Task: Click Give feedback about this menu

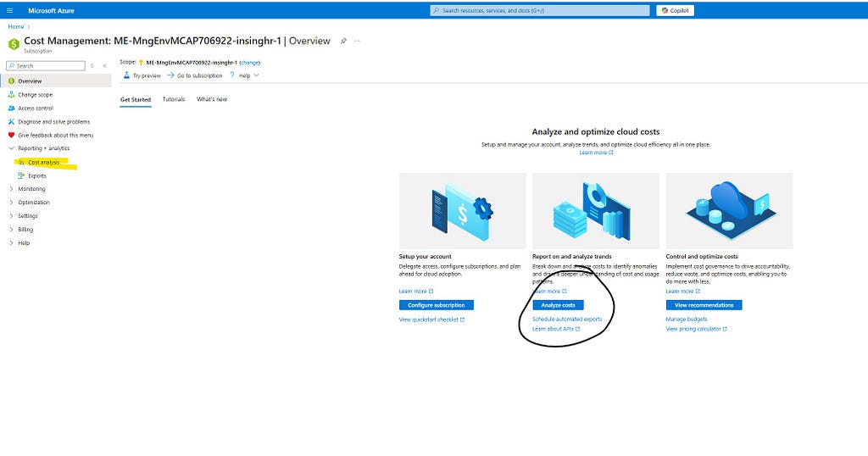Action: [55, 135]
